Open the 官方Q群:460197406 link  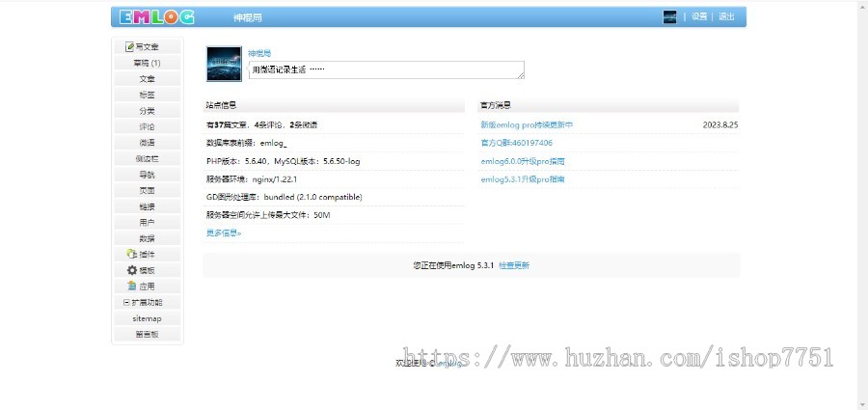(x=517, y=143)
